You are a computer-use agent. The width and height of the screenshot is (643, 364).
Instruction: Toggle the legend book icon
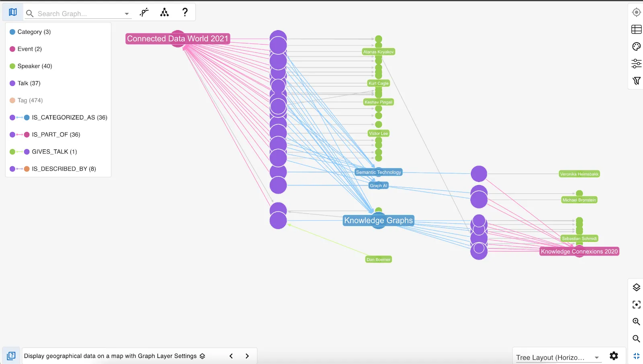(13, 12)
